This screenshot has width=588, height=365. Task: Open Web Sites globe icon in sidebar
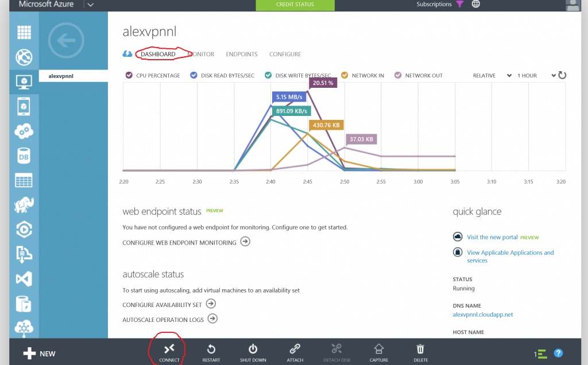24,57
